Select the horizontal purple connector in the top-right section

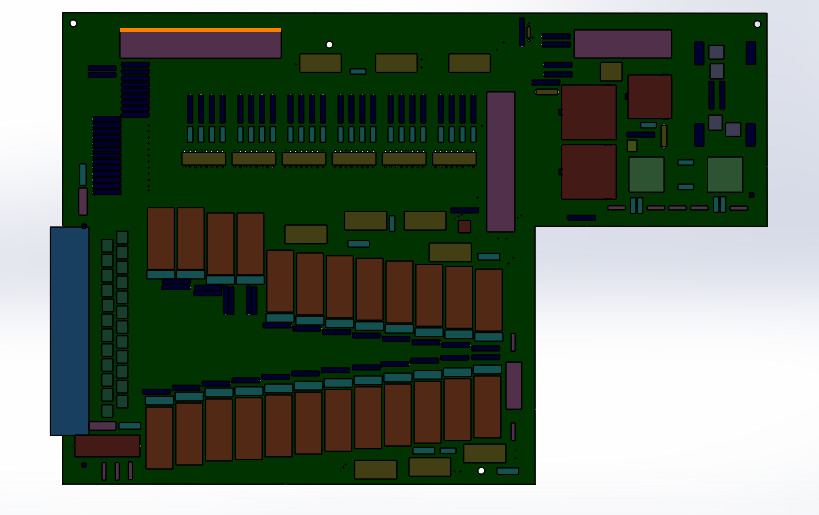(623, 44)
